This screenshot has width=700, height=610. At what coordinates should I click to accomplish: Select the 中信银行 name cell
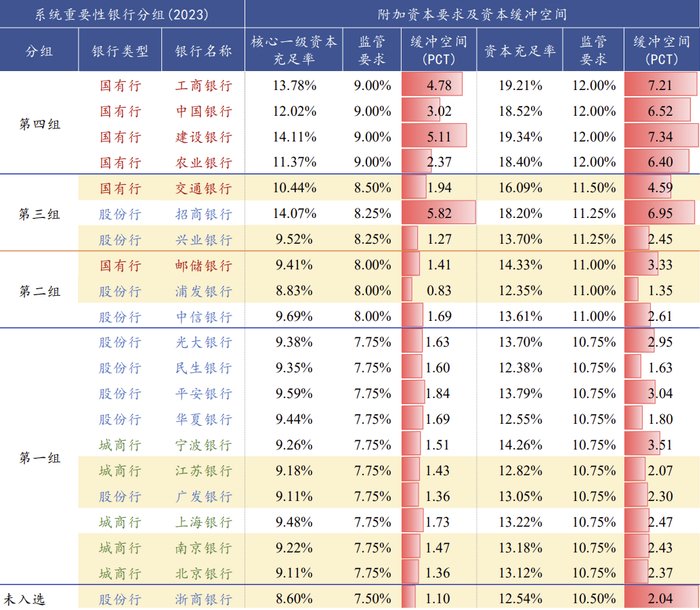(204, 317)
